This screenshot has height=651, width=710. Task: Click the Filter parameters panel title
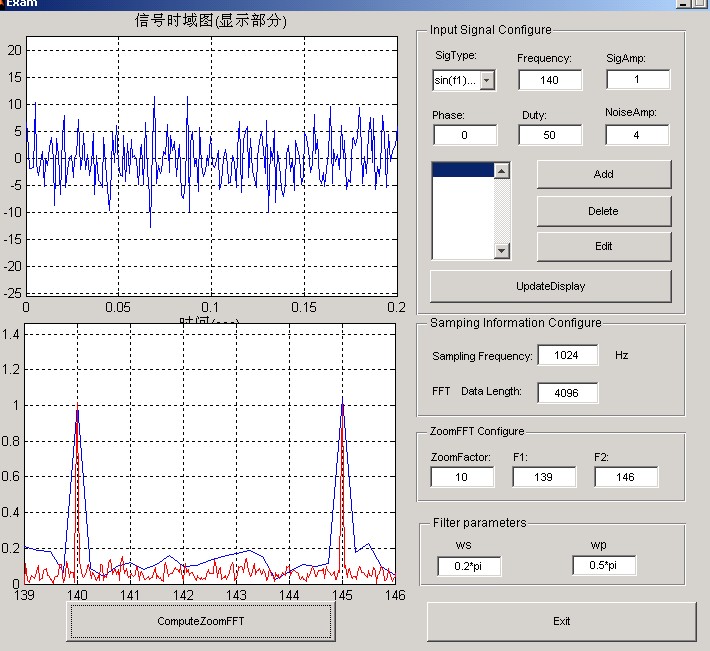coord(480,523)
